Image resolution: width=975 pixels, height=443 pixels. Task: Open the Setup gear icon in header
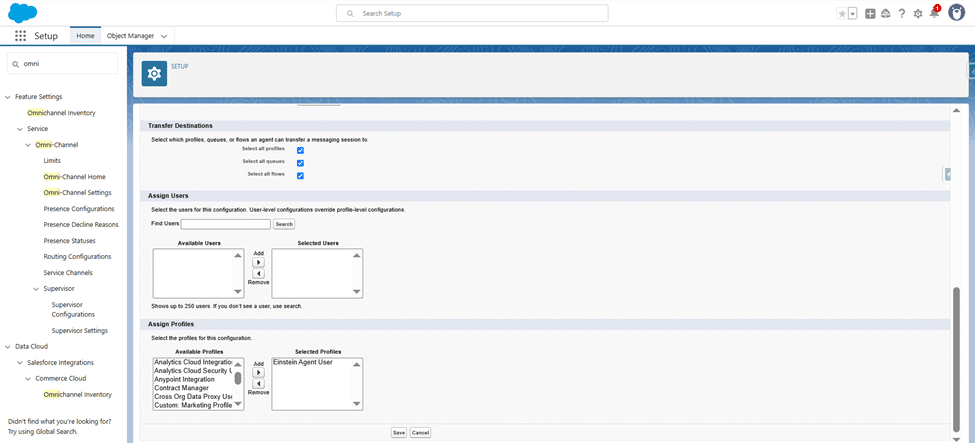918,14
